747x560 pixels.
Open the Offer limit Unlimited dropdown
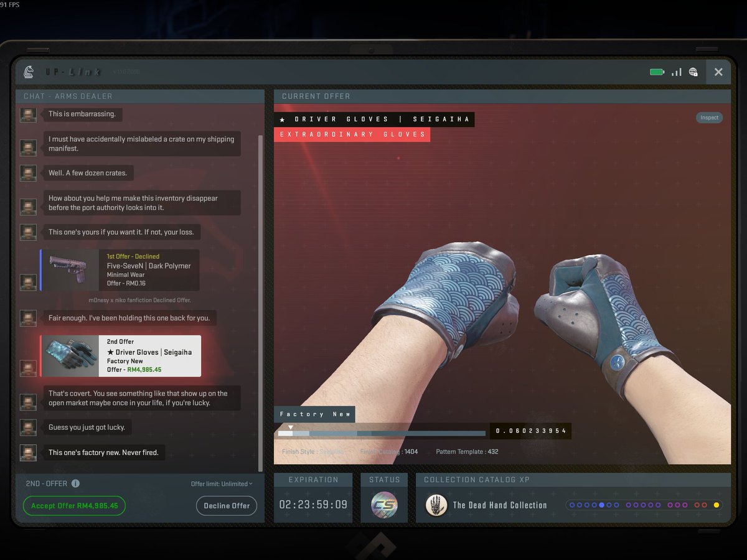coord(222,484)
